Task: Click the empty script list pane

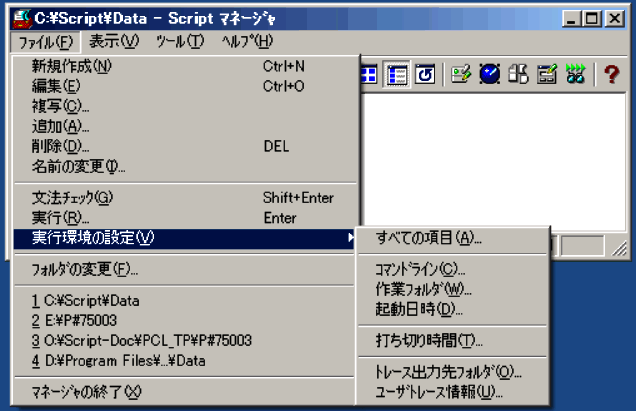Action: 494,162
